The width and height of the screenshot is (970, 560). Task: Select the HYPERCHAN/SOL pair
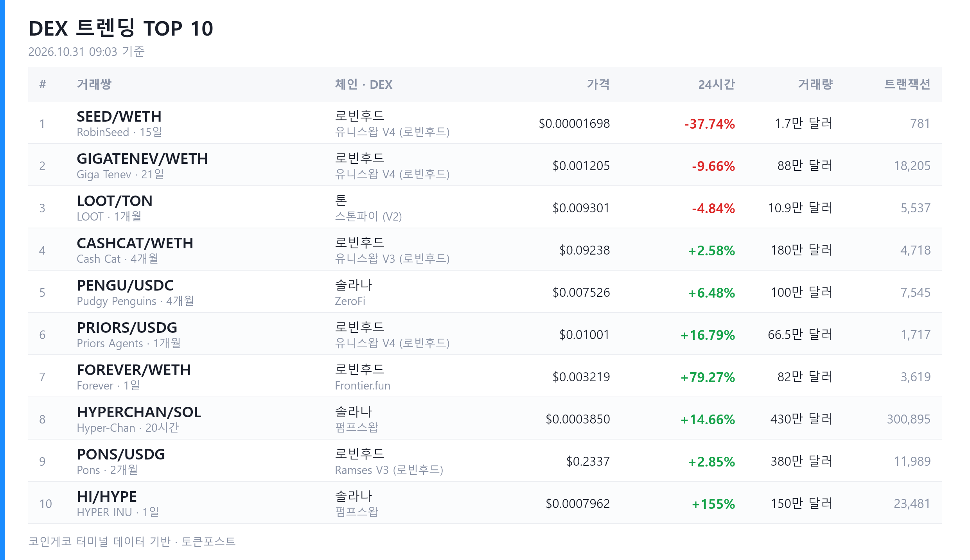139,412
